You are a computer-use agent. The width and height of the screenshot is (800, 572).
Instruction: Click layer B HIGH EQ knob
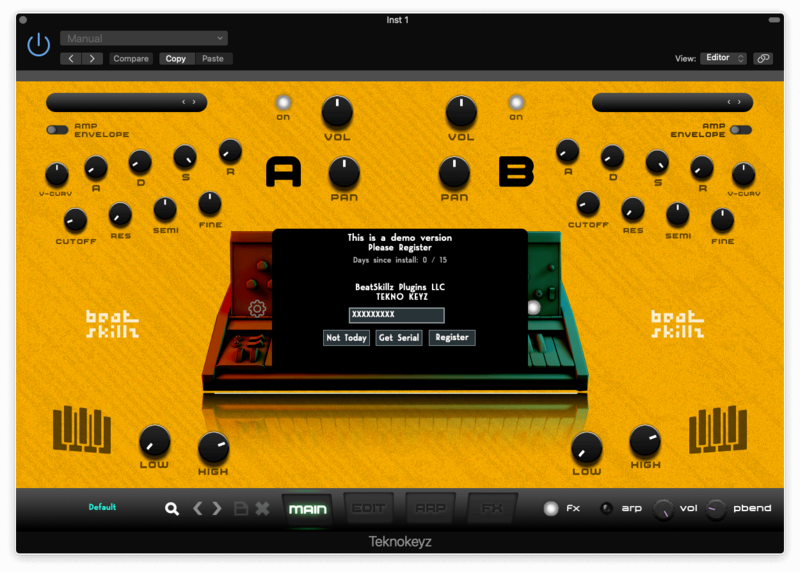pos(645,441)
